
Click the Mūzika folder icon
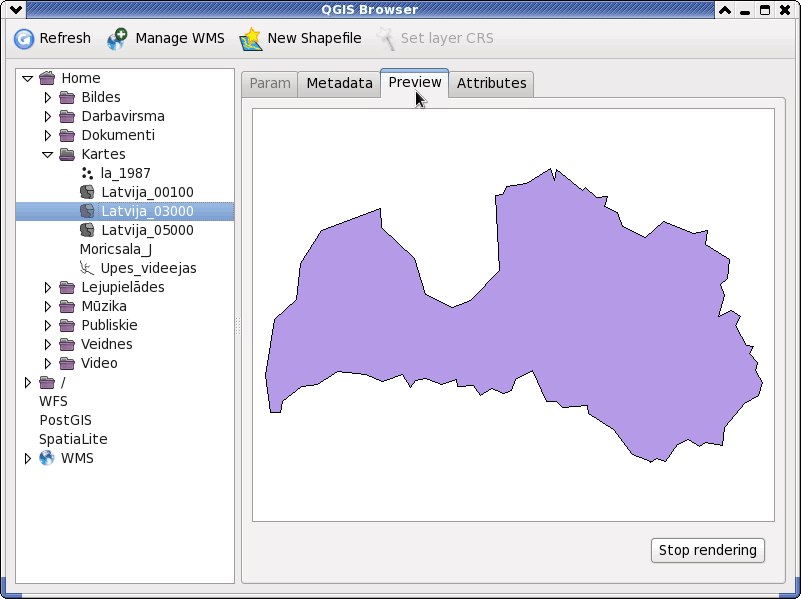pyautogui.click(x=67, y=306)
